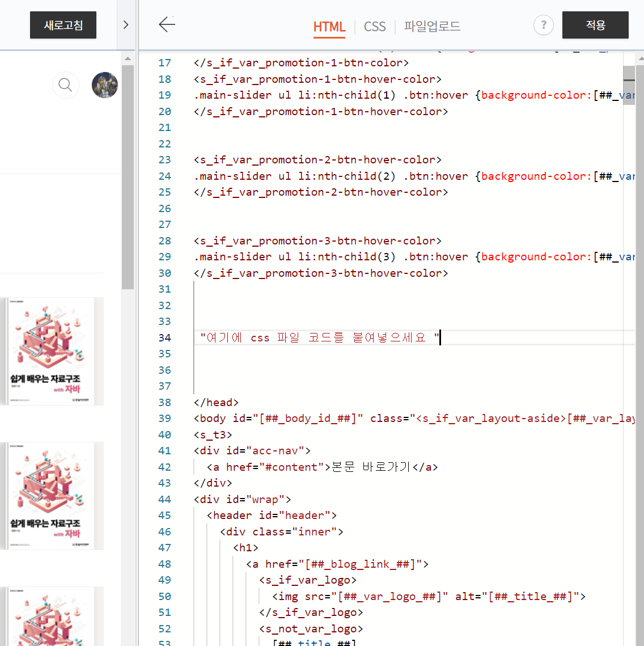Click <s_if_var_logo> on line 49

point(308,580)
